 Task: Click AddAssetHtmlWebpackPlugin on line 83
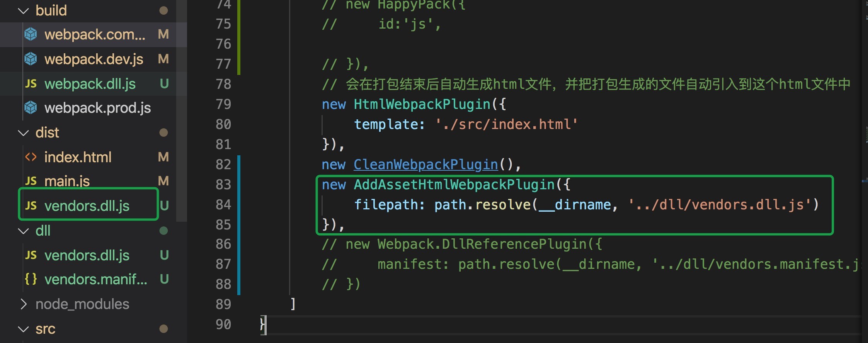tap(454, 185)
